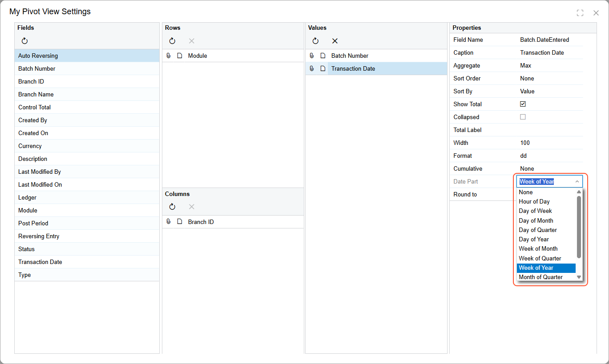The height and width of the screenshot is (364, 609).
Task: Choose Week of Year option in list
Action: pyautogui.click(x=546, y=268)
